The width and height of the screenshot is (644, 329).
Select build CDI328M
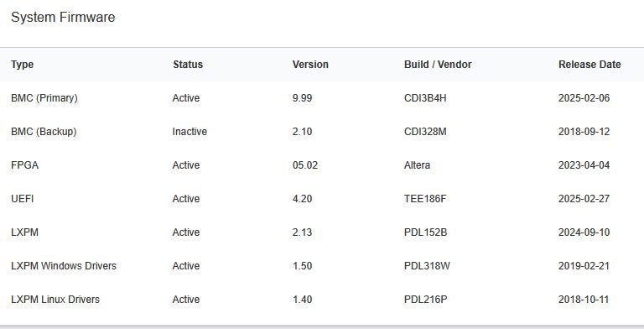(x=425, y=132)
